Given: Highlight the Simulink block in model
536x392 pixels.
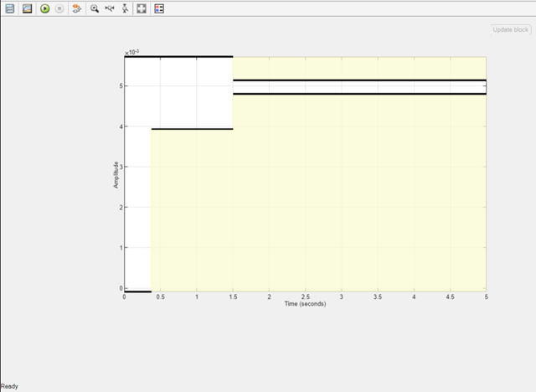Looking at the screenshot, I should pyautogui.click(x=77, y=8).
